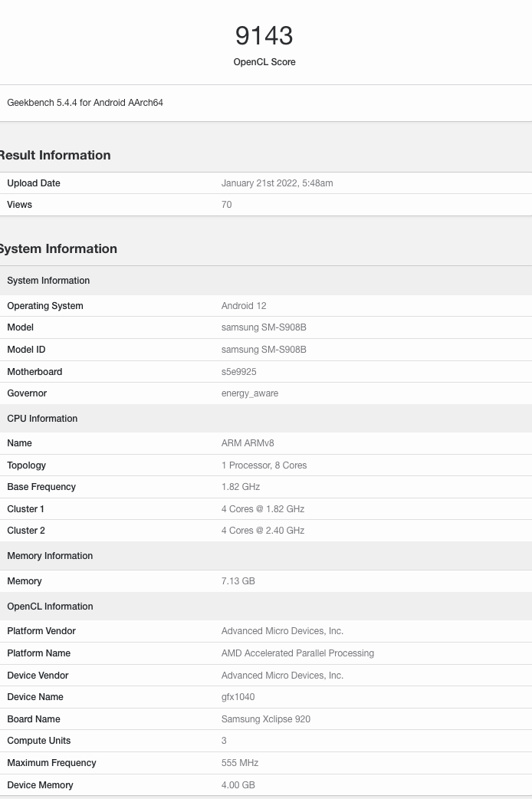Click the ARM ARMv8 processor name
Viewport: 532px width, 799px height.
[x=248, y=443]
